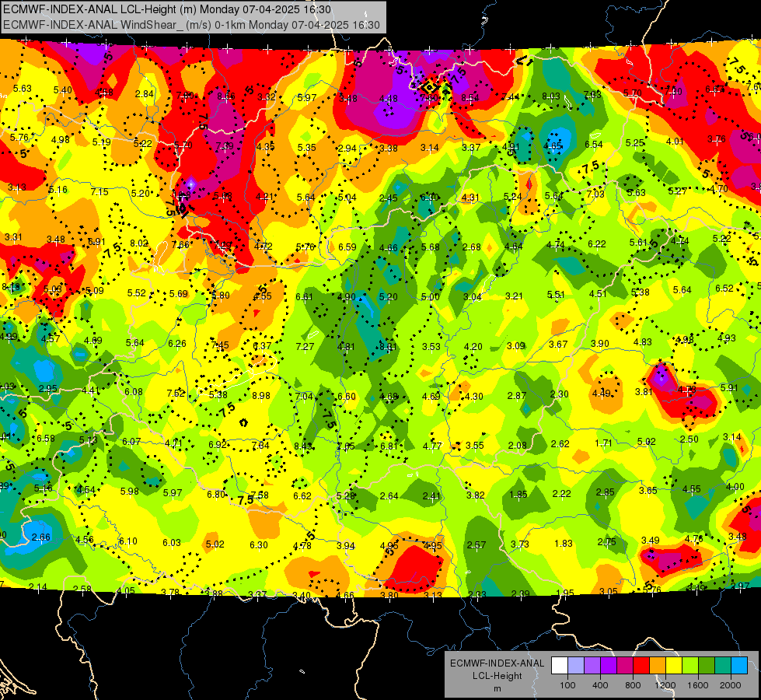Image resolution: width=761 pixels, height=700 pixels.
Task: Click the wind shear value 3.04
Action: pyautogui.click(x=473, y=297)
